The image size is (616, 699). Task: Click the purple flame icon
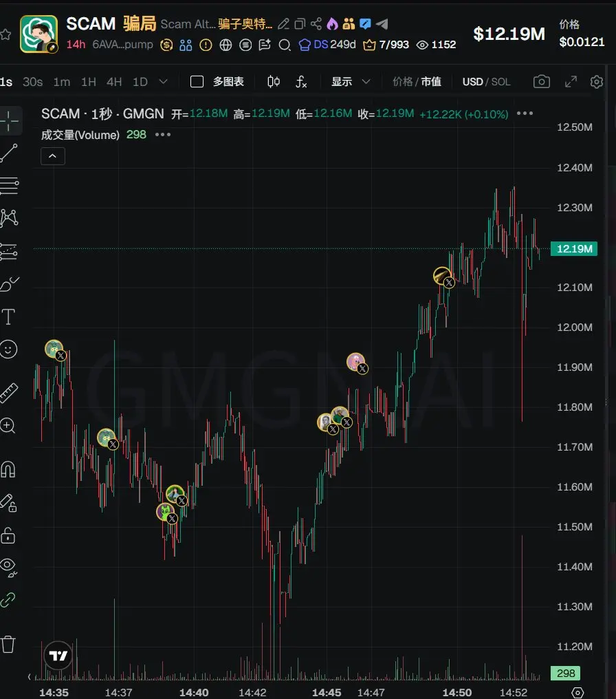332,23
